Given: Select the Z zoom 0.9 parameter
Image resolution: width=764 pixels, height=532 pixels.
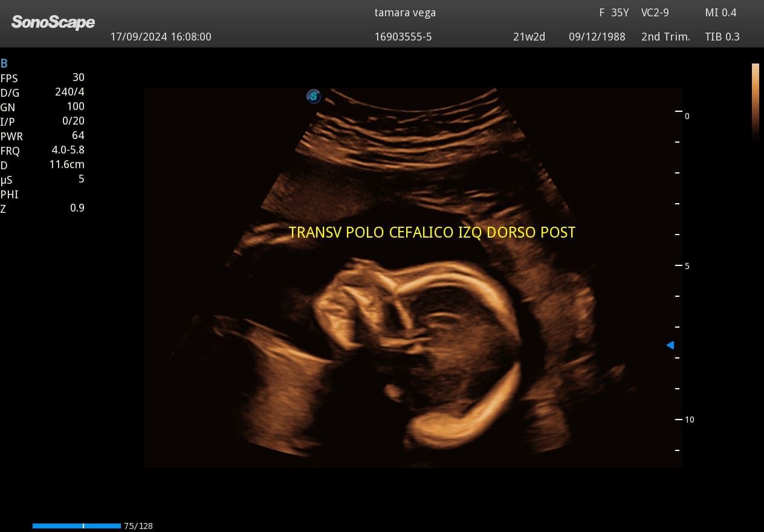Looking at the screenshot, I should (x=77, y=208).
